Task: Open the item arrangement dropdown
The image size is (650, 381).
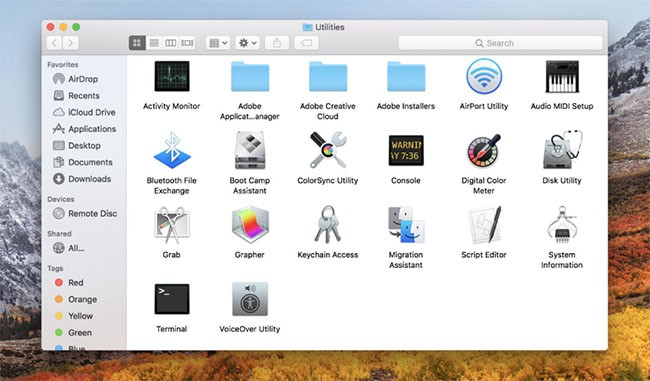Action: [x=218, y=43]
